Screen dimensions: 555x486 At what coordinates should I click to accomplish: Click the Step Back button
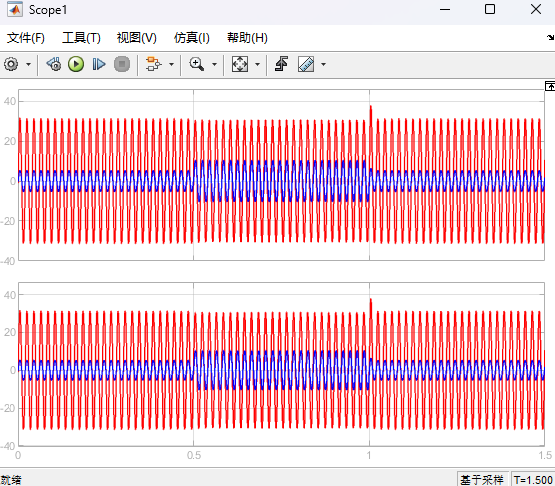[x=54, y=64]
